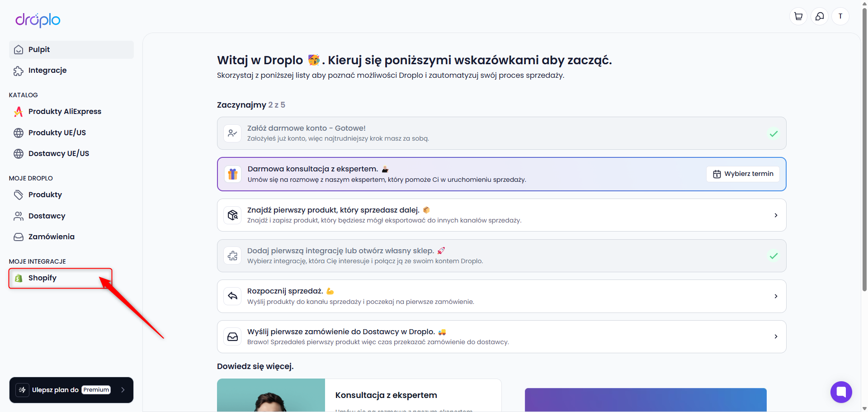Open my Produkty list

tap(71, 195)
